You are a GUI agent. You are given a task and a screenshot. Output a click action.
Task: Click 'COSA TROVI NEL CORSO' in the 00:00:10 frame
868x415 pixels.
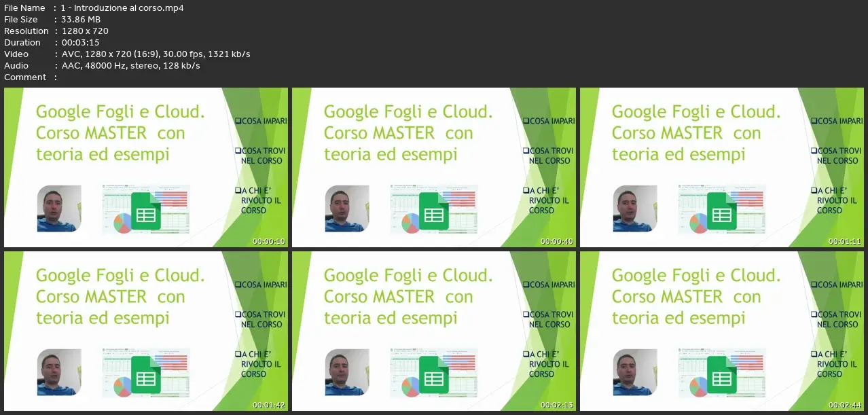261,156
